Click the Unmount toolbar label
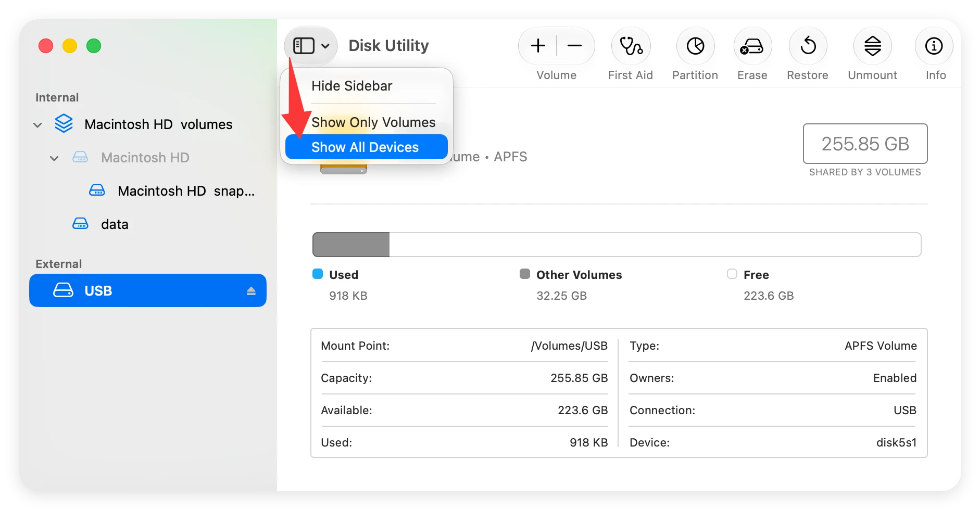This screenshot has height=510, width=980. pos(873,75)
